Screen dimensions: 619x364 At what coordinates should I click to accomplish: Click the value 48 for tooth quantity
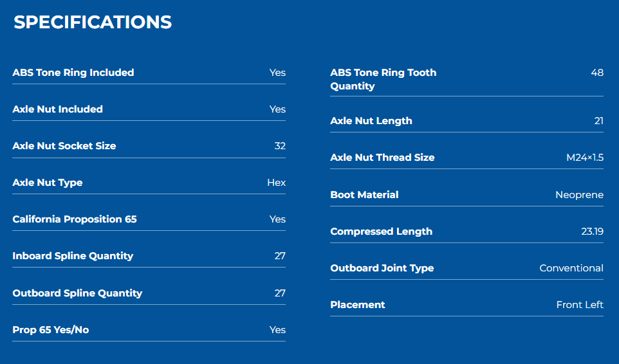click(597, 73)
